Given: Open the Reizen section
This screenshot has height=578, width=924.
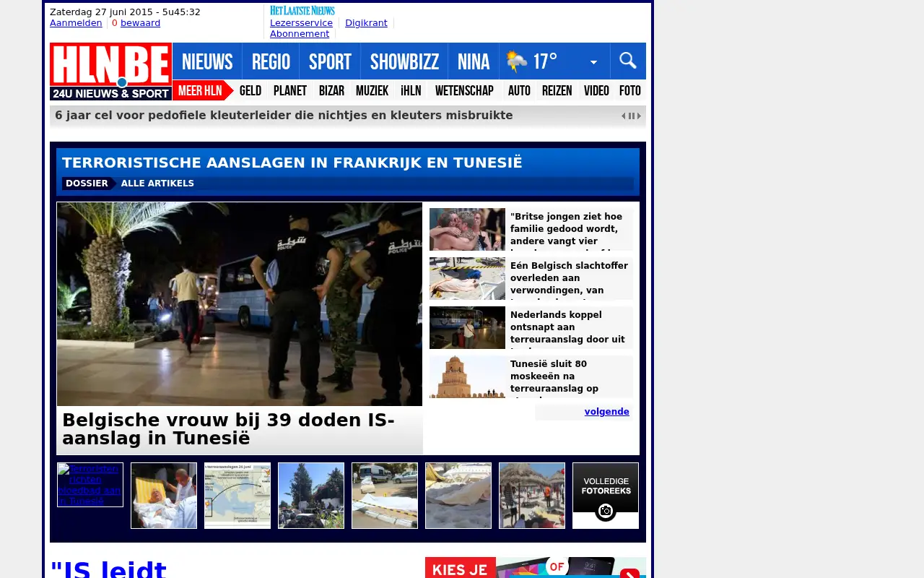Looking at the screenshot, I should (557, 90).
